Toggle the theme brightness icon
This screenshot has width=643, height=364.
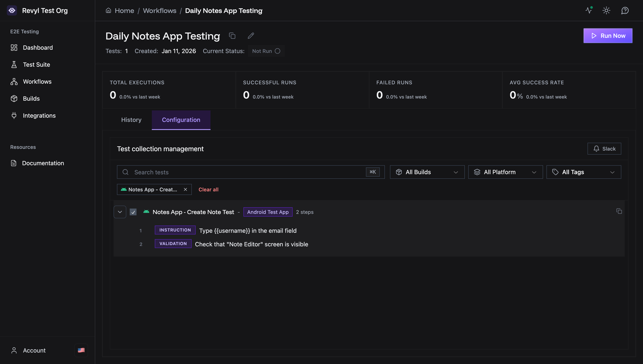point(606,10)
